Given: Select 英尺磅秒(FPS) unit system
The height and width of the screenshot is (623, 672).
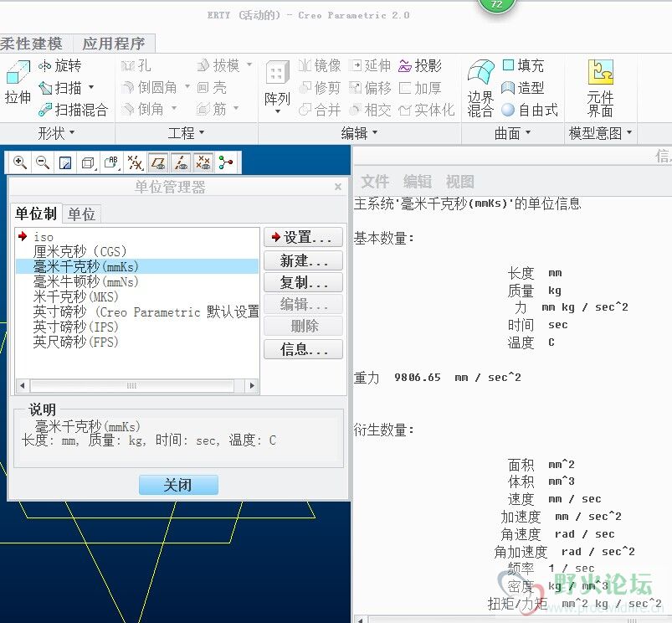Looking at the screenshot, I should 137,342.
